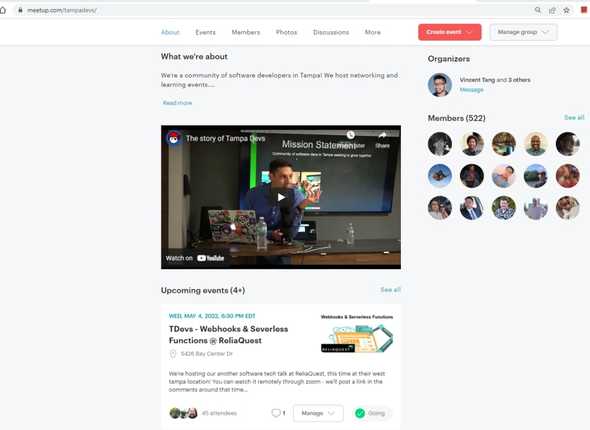590x430 pixels.
Task: Click the event thumbnail for Webhooks event
Action: click(x=357, y=334)
